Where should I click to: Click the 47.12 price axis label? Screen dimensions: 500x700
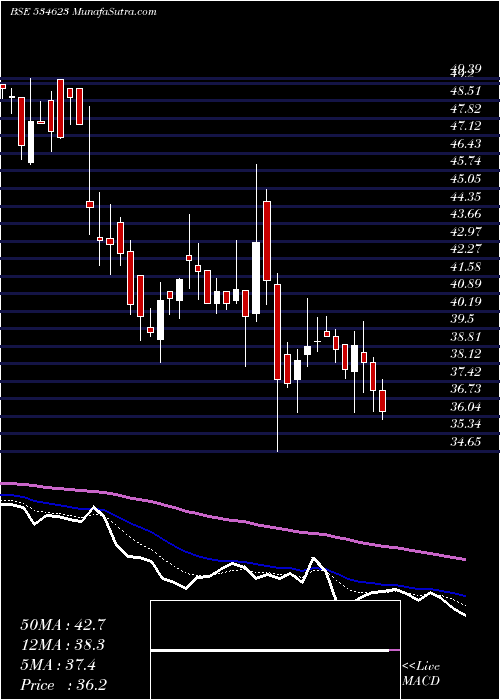[466, 126]
